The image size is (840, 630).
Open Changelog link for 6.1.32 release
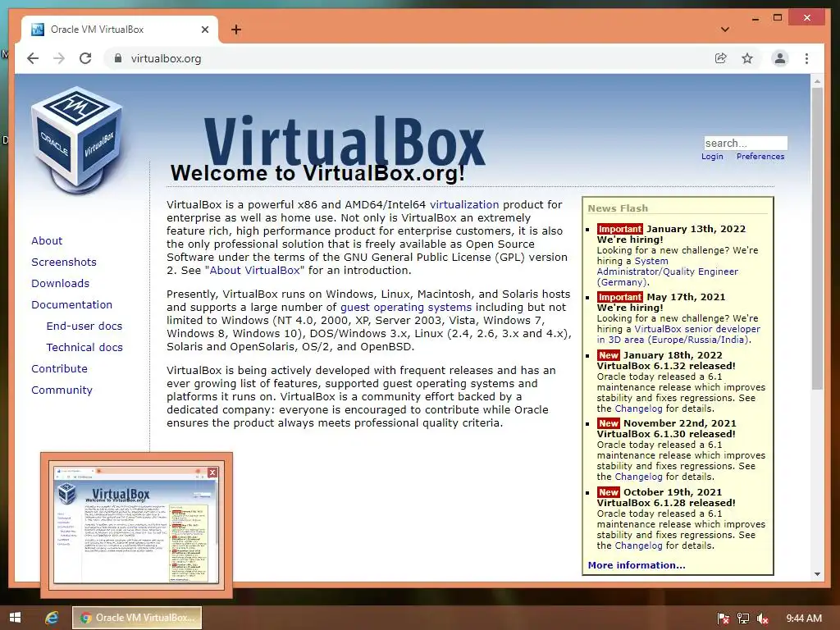point(638,409)
